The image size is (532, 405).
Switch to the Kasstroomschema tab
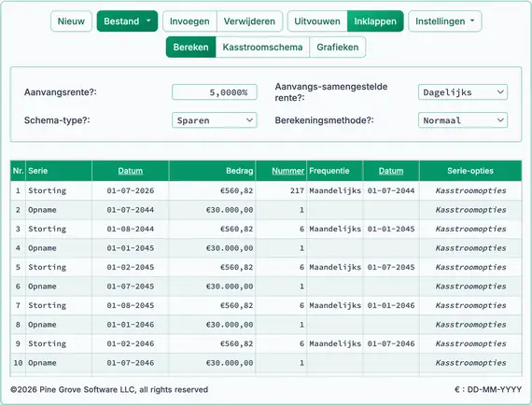pos(262,48)
